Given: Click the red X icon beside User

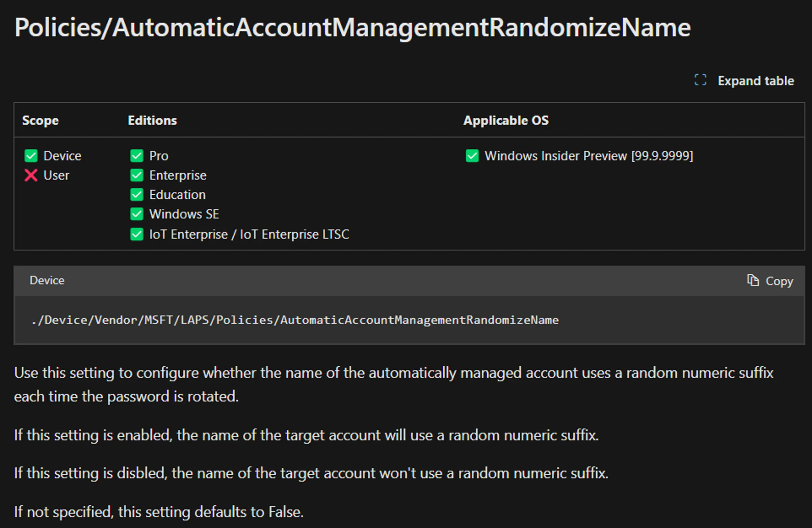Looking at the screenshot, I should [31, 175].
